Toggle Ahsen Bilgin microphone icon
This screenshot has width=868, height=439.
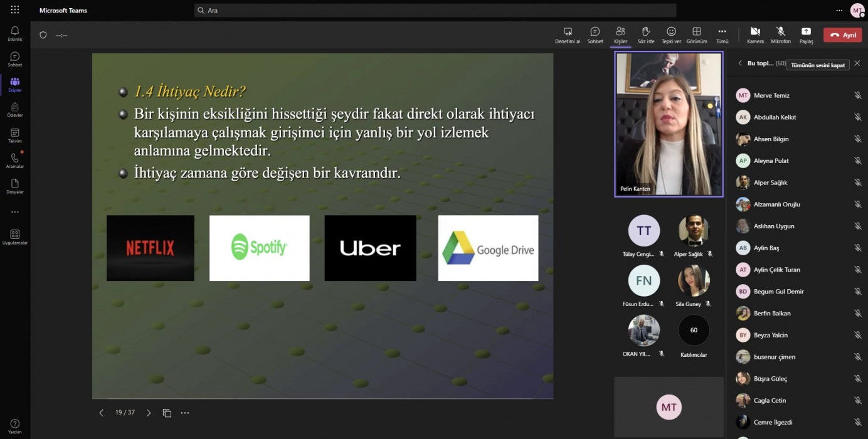[x=857, y=139]
